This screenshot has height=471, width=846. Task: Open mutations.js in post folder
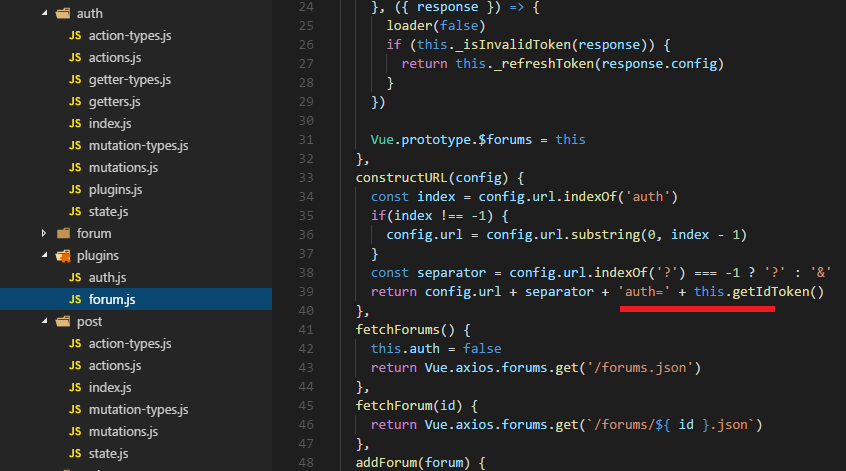tap(124, 432)
